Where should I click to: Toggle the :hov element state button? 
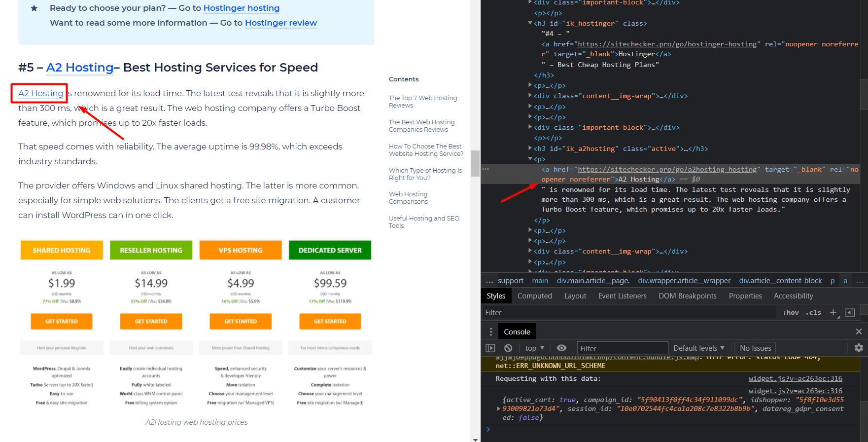point(791,312)
